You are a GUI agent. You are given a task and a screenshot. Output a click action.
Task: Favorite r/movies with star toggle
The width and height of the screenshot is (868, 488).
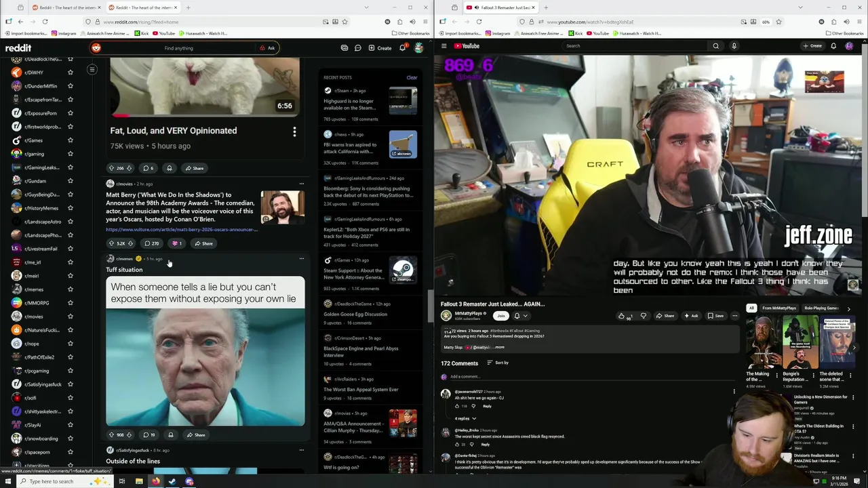pos(70,317)
